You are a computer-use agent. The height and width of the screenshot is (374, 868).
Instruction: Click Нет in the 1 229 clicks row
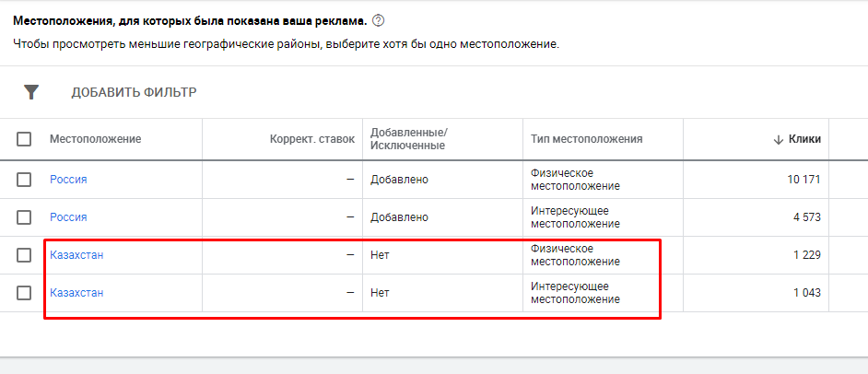tap(380, 255)
